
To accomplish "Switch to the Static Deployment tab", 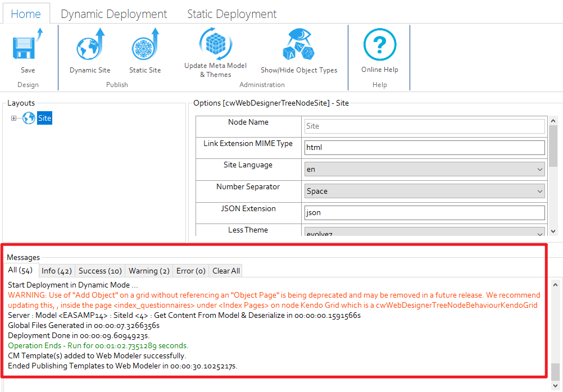I will [x=231, y=13].
